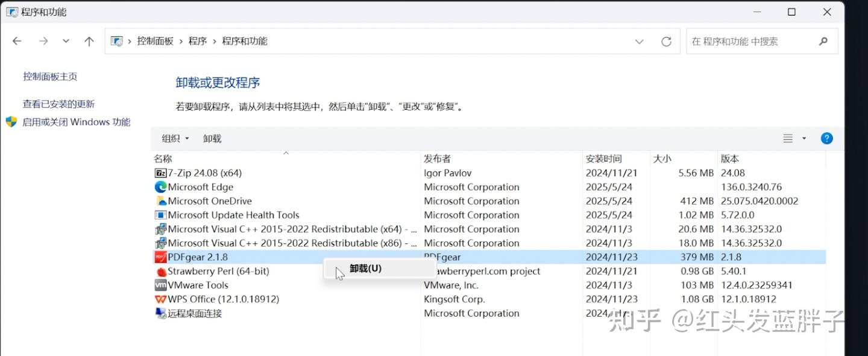Open the view options dropdown arrow
868x356 pixels.
click(x=804, y=138)
